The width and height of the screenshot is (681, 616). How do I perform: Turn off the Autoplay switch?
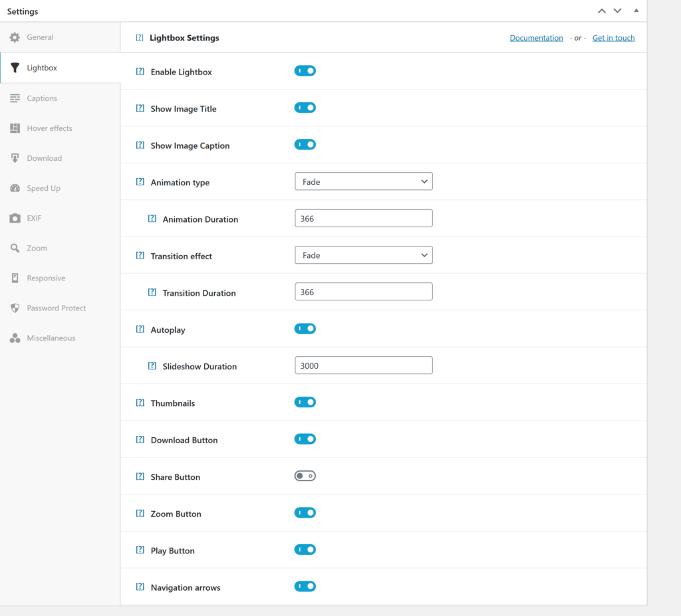305,328
